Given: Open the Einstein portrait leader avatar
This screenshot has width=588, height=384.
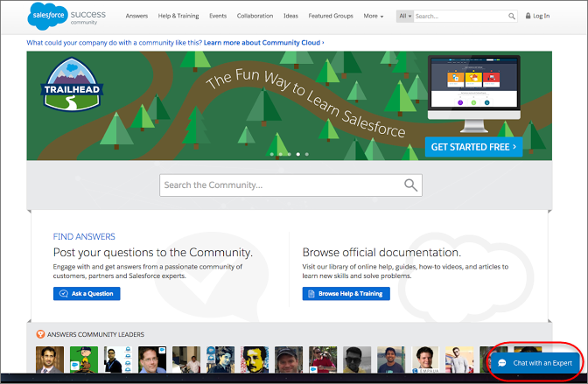Looking at the screenshot, I should coord(255,360).
